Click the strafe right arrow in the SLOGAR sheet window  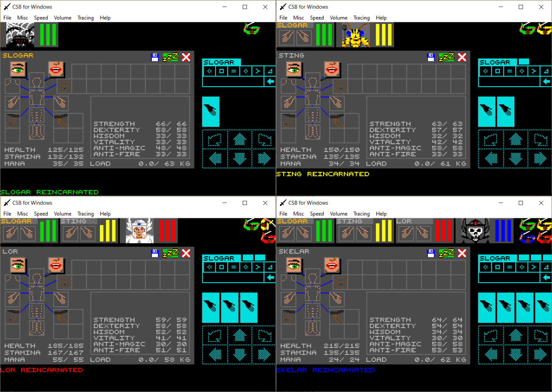pos(264,158)
